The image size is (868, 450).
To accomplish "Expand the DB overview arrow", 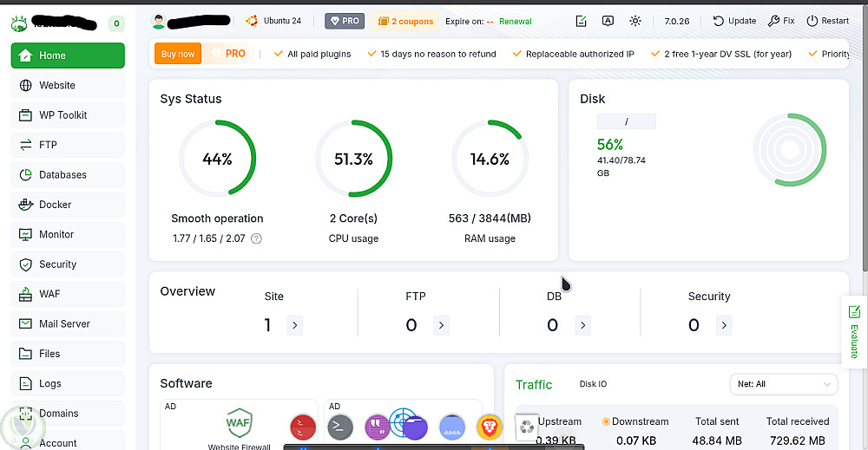I will (583, 325).
